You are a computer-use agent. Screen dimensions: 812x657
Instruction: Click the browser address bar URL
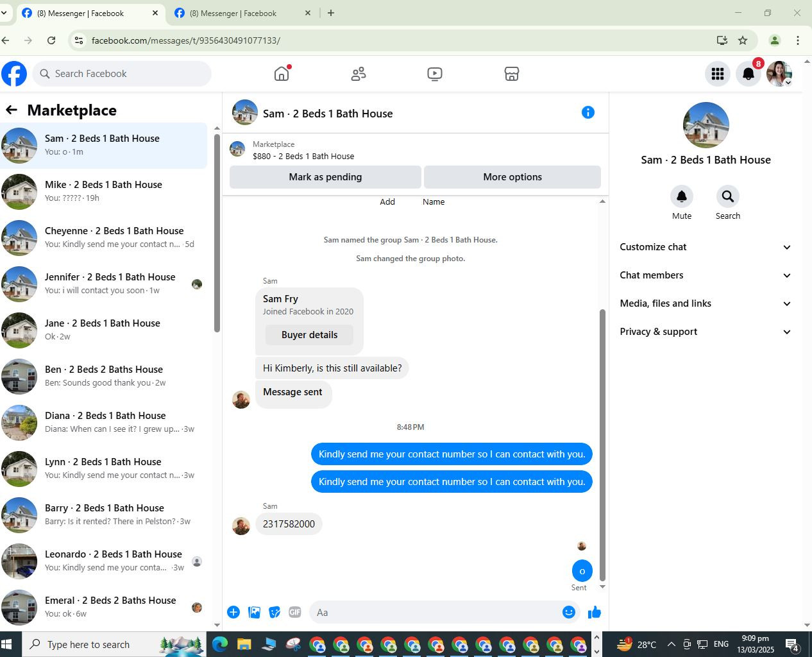(x=186, y=40)
